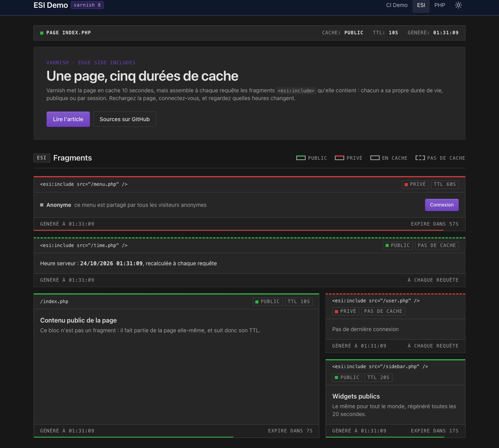
Task: Click the Pas de dernière connexion text
Action: point(365,329)
